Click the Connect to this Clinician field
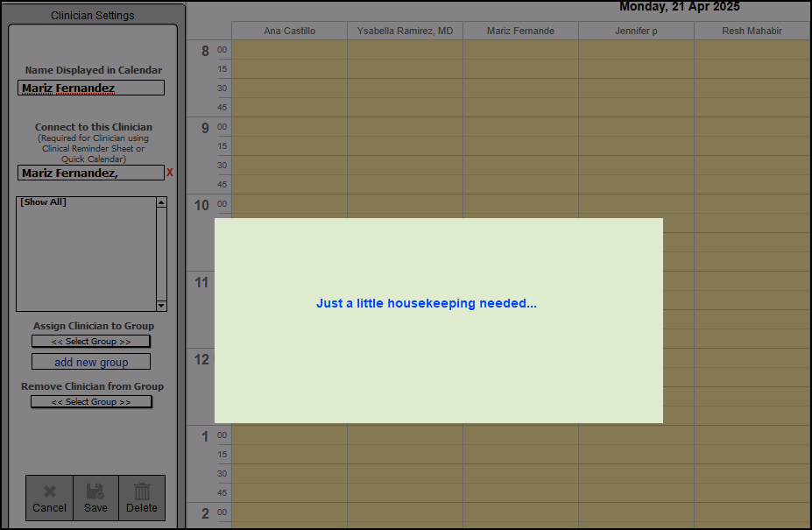The height and width of the screenshot is (530, 812). [x=91, y=173]
